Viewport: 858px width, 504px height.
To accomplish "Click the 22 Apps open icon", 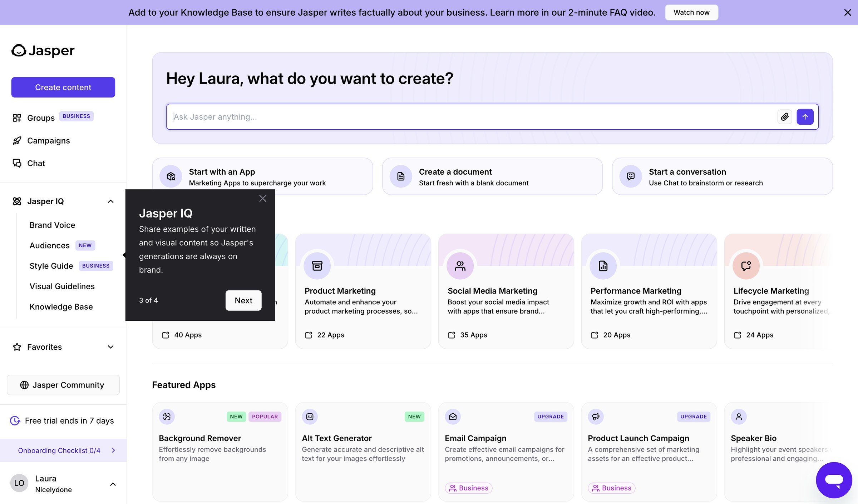I will (x=309, y=335).
